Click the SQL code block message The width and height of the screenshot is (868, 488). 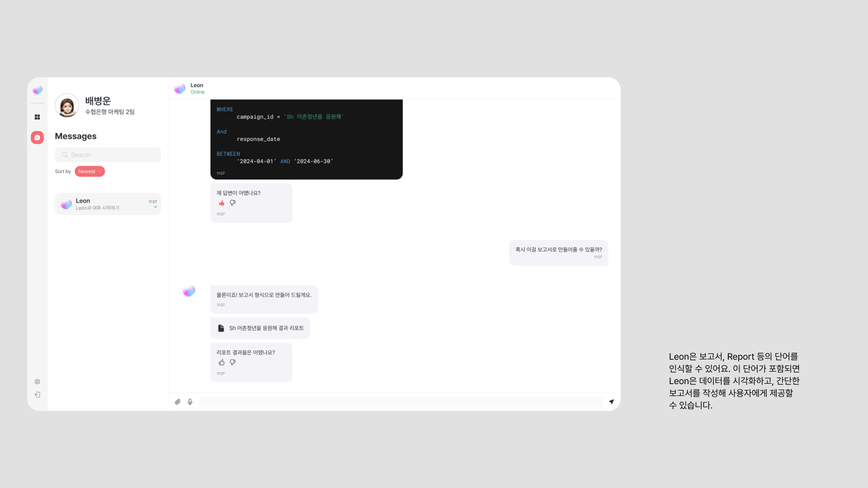pos(307,139)
